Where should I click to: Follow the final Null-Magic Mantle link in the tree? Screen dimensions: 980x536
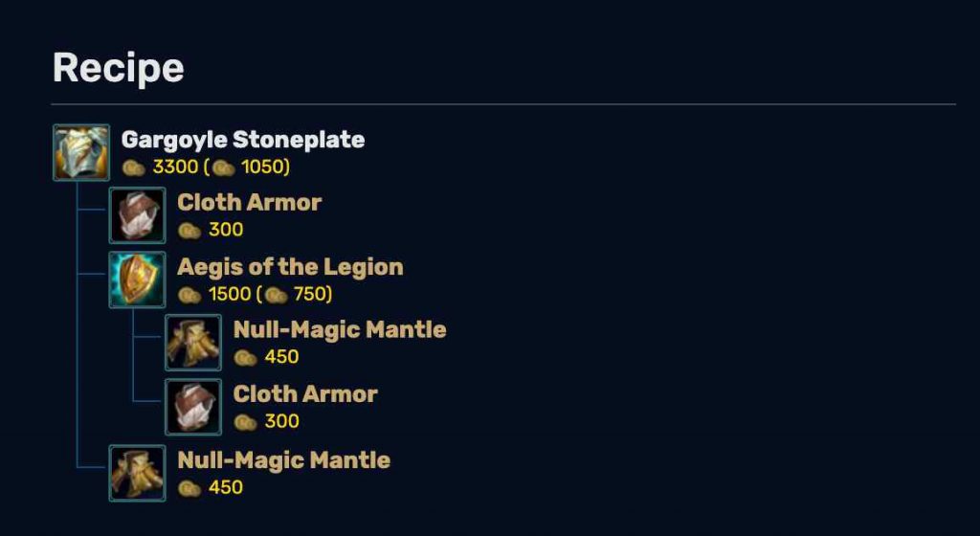283,460
